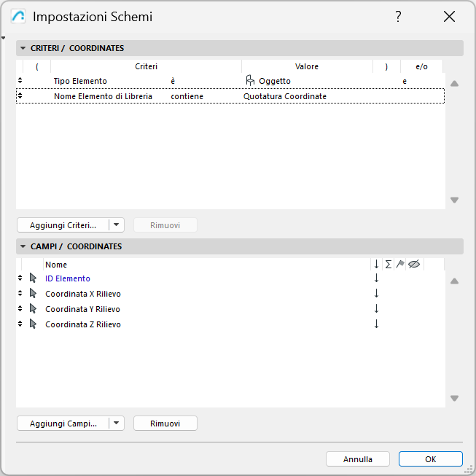
Task: Select the Nome Elemento di Libreria criteria row
Action: (102, 96)
